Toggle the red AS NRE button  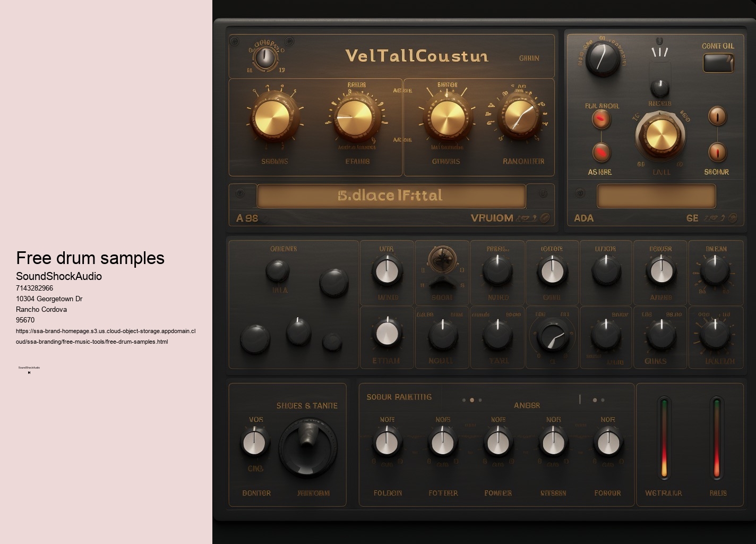[601, 153]
